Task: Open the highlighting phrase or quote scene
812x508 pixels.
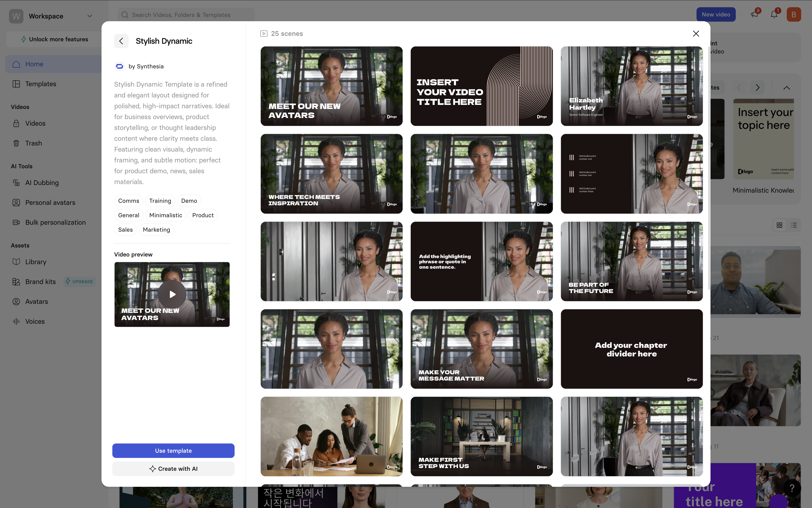Action: (481, 261)
